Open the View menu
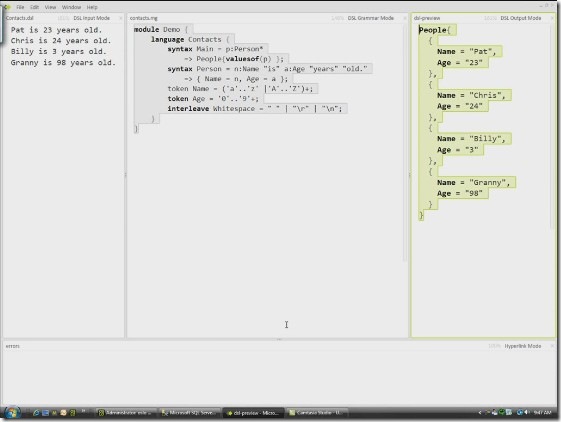This screenshot has height=422, width=561. (x=50, y=7)
